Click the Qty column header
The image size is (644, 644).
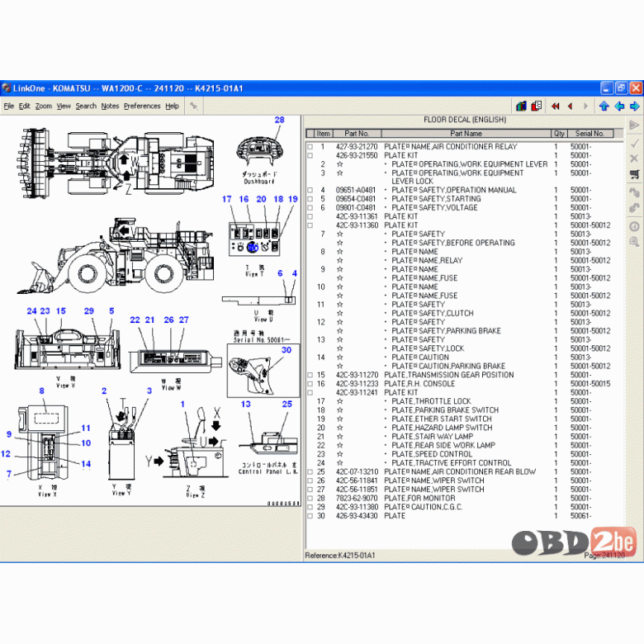pyautogui.click(x=559, y=134)
